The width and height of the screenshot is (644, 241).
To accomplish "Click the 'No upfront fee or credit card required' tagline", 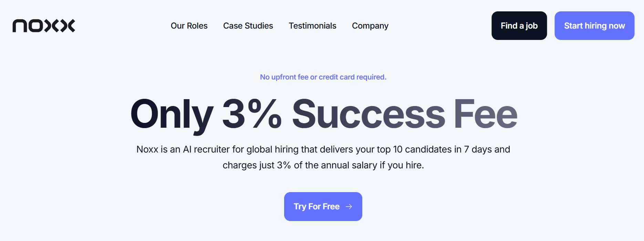I will pyautogui.click(x=323, y=77).
